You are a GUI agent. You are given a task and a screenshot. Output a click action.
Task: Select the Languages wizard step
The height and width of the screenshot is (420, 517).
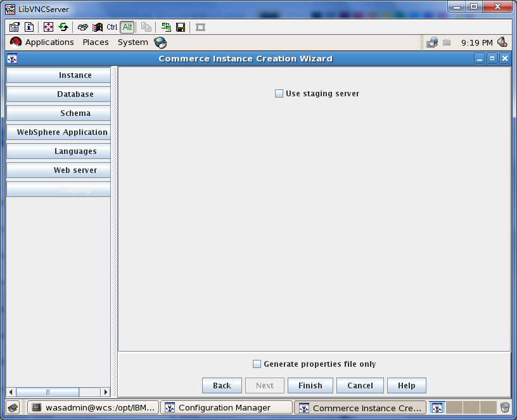(59, 151)
